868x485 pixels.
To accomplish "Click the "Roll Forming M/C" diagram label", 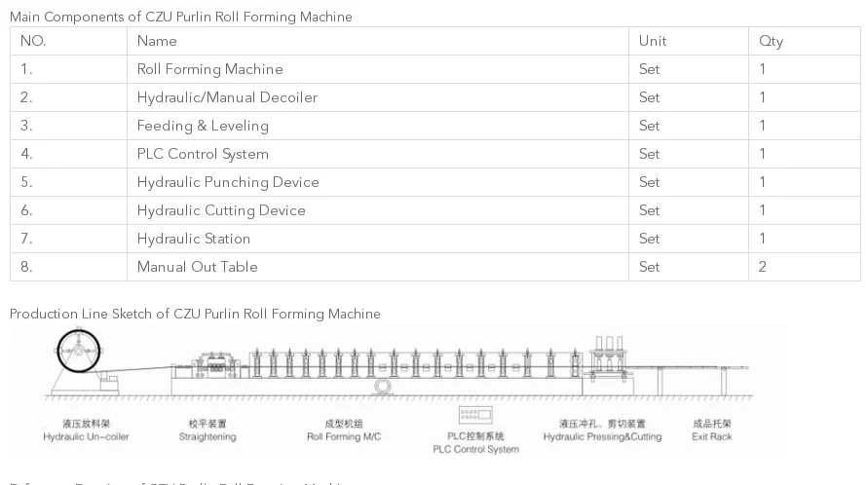I will 344,437.
